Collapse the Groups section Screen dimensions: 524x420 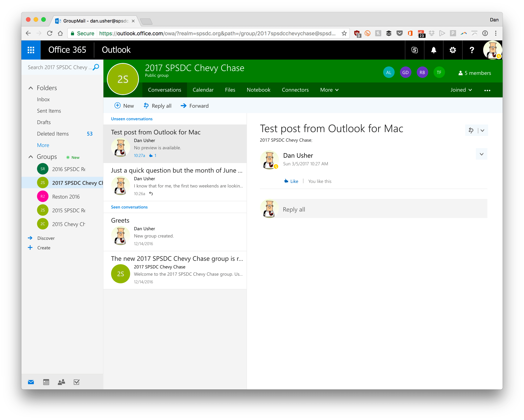click(31, 157)
